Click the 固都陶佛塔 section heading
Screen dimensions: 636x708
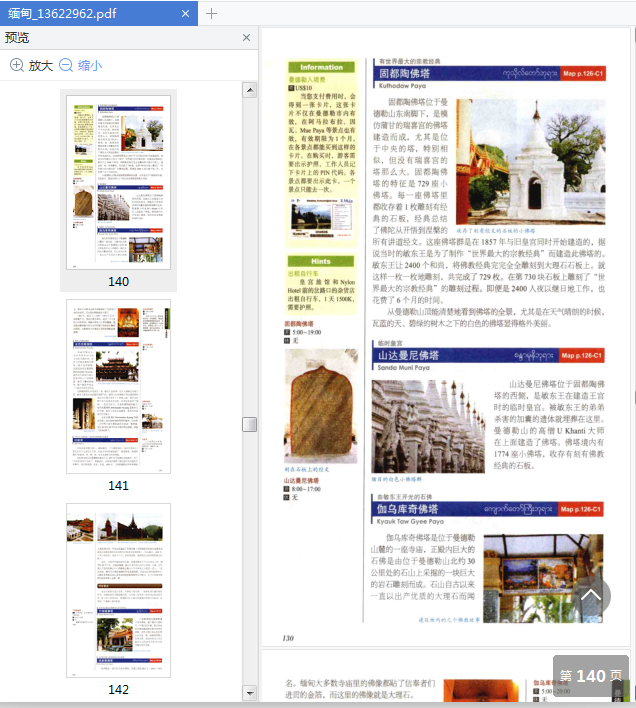[404, 73]
